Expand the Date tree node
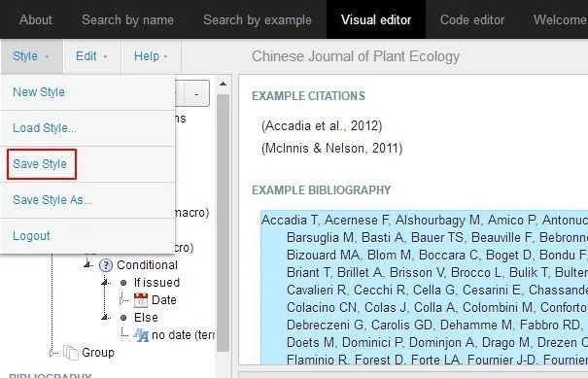Image resolution: width=588 pixels, height=378 pixels. [122, 300]
